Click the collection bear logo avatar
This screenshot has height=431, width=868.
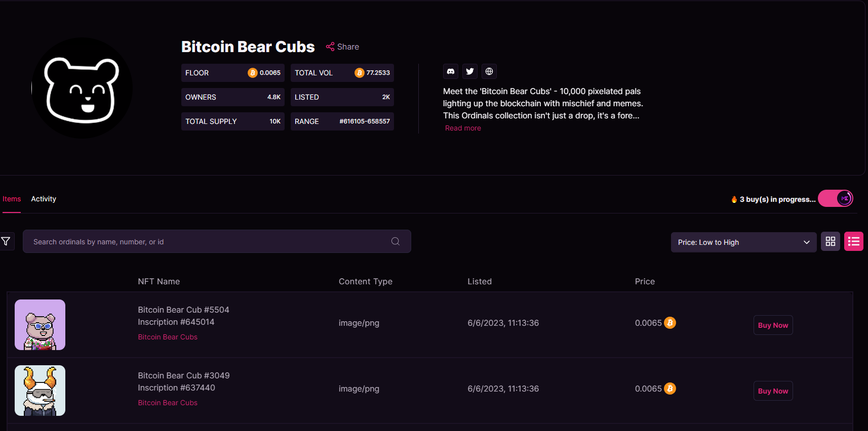[82, 88]
